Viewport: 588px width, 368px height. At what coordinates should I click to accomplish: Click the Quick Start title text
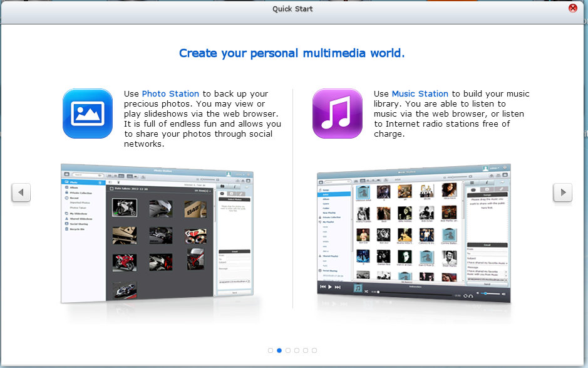tap(292, 9)
